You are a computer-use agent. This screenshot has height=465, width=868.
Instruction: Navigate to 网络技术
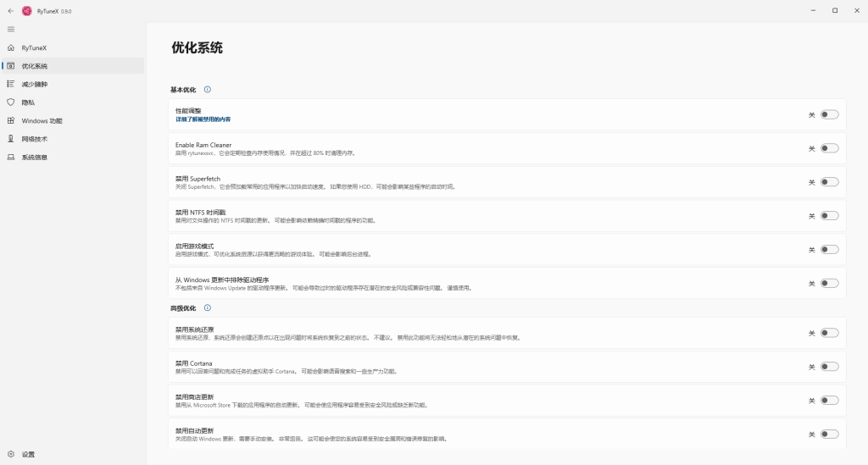coord(73,139)
